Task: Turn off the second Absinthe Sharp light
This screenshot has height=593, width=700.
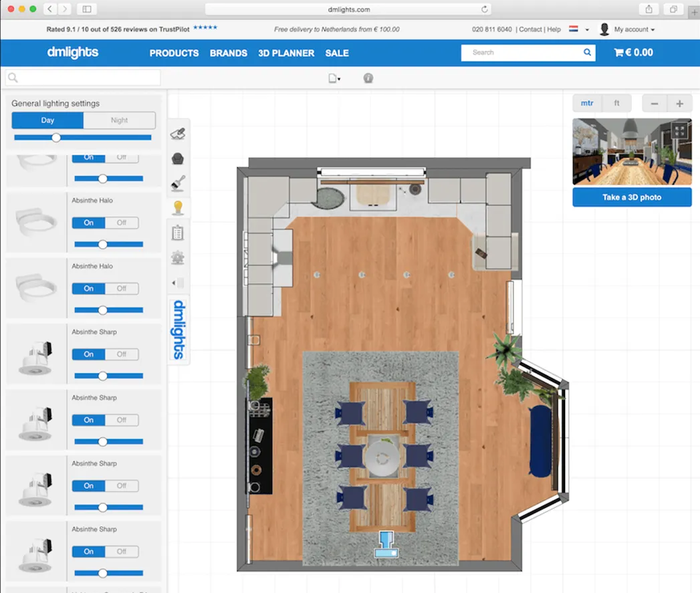Action: [x=122, y=421]
